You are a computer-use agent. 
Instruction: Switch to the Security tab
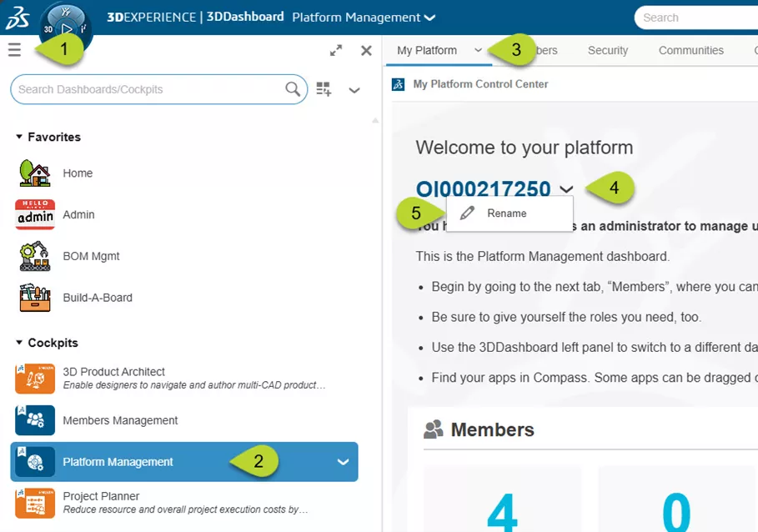[x=607, y=50]
